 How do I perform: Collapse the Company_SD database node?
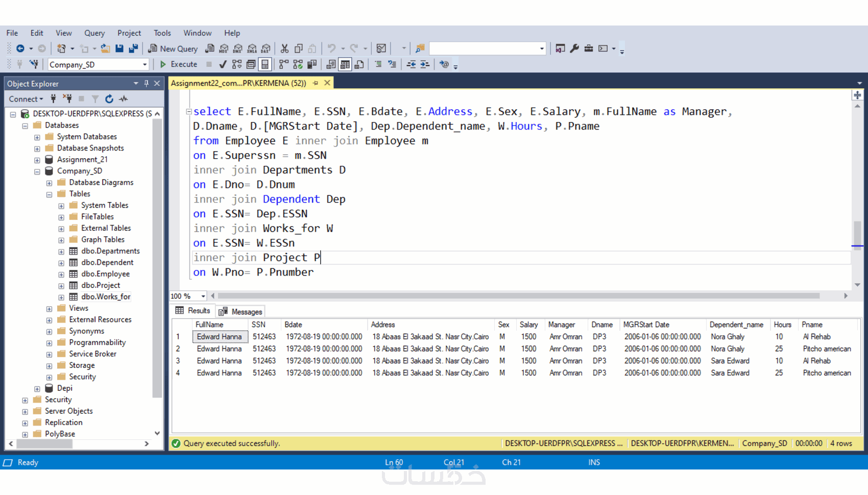coord(37,171)
